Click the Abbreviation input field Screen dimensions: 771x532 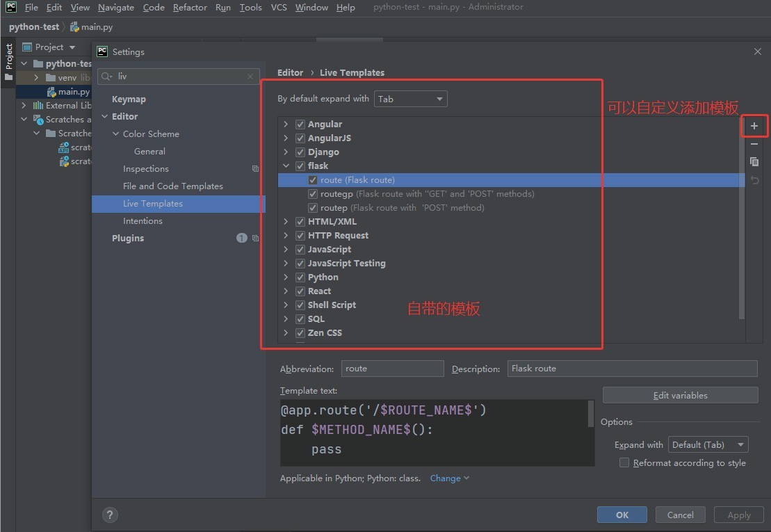392,369
